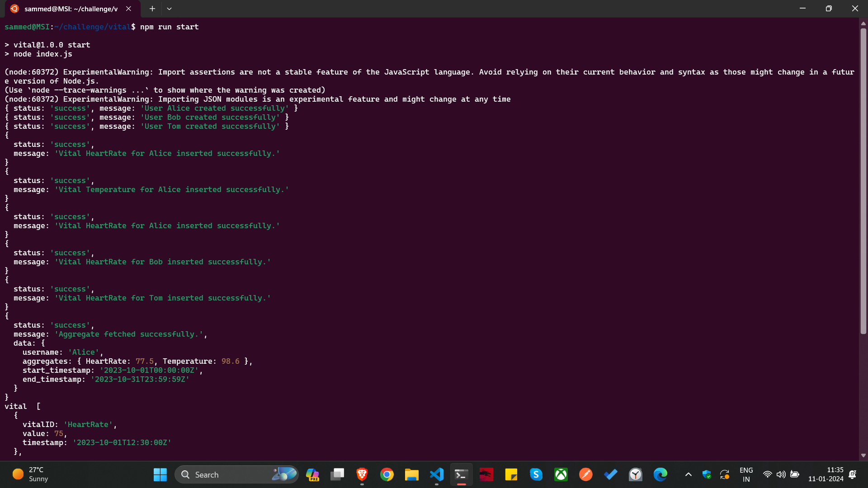This screenshot has height=488, width=868.
Task: Expand the terminal profiles dropdown chevron
Action: [169, 9]
